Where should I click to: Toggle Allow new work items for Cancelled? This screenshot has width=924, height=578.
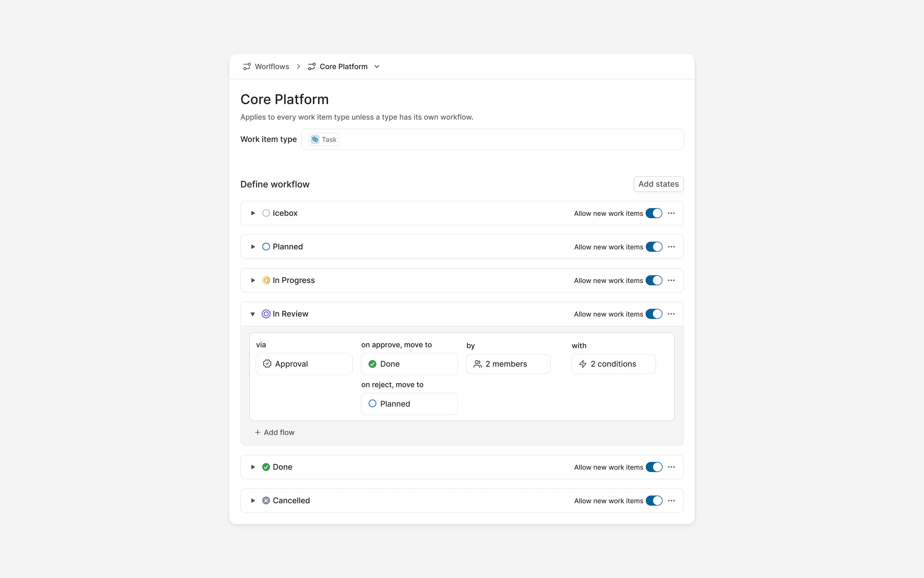(x=654, y=501)
